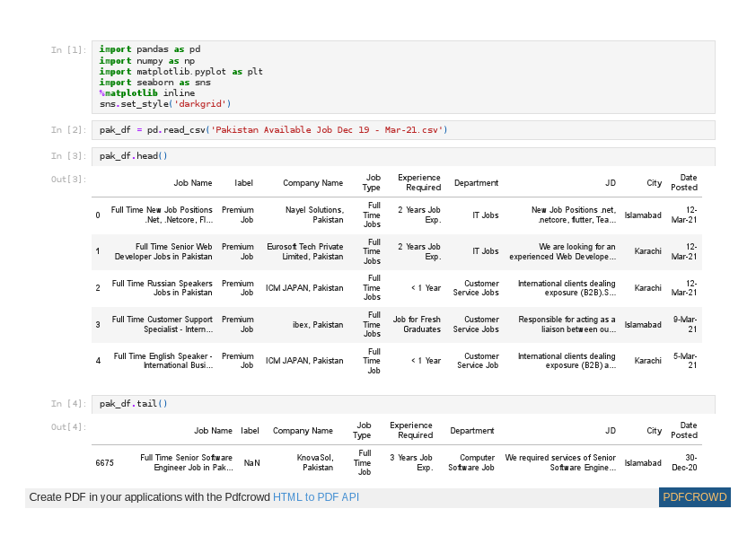Open the HTML to PDF API link

316,497
